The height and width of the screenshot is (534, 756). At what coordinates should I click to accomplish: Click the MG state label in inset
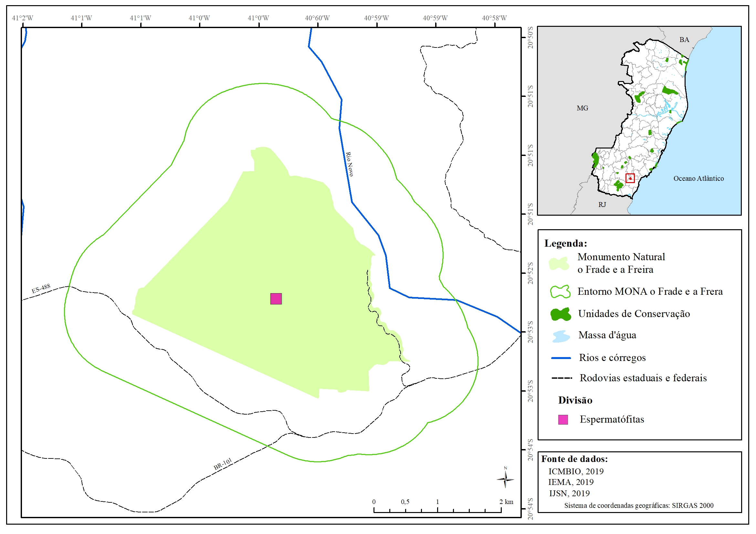click(x=582, y=108)
